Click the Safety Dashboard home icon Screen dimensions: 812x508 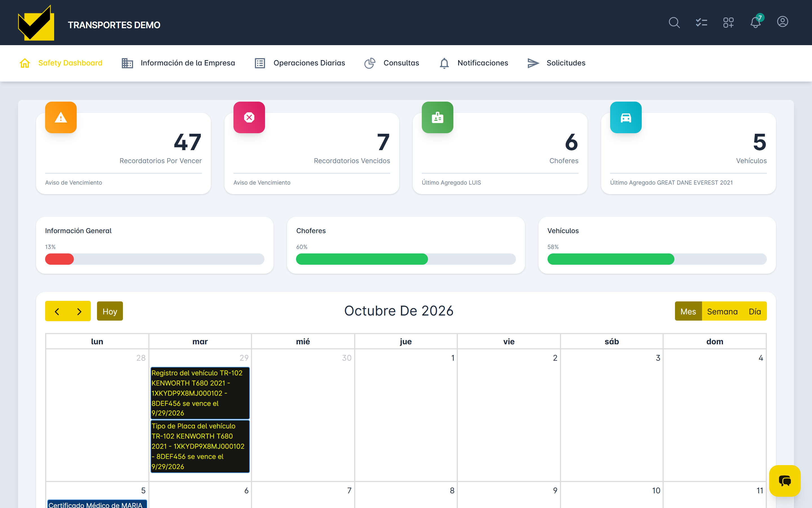(25, 63)
